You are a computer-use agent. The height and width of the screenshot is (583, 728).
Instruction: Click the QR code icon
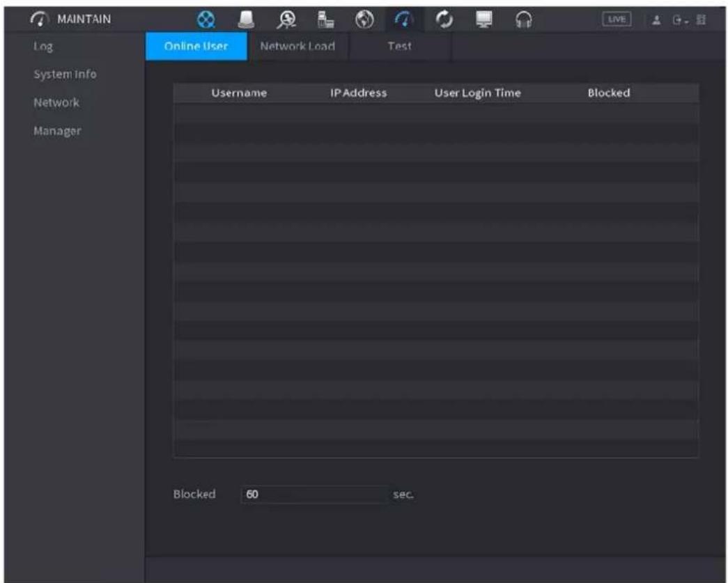click(701, 20)
